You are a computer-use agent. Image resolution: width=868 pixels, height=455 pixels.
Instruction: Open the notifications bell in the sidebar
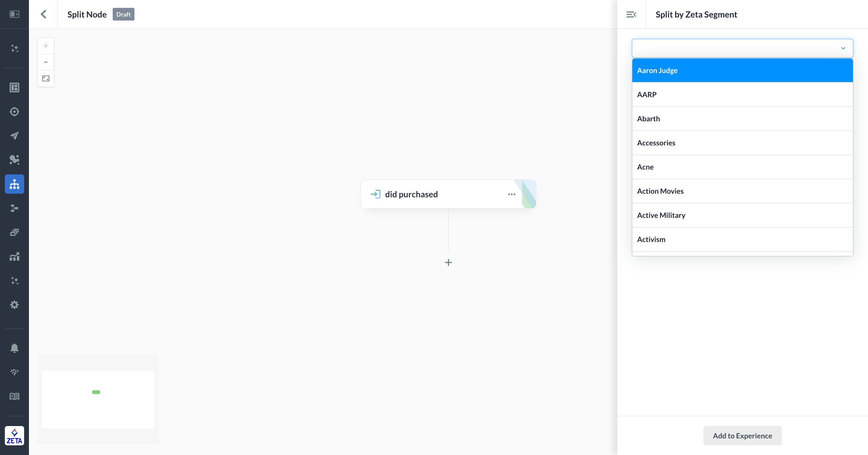(x=14, y=348)
